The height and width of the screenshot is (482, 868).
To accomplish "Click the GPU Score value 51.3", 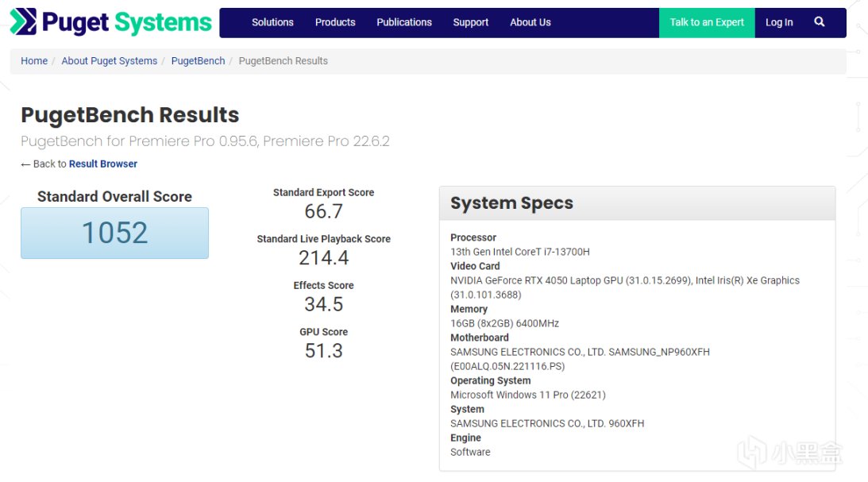I will coord(324,351).
